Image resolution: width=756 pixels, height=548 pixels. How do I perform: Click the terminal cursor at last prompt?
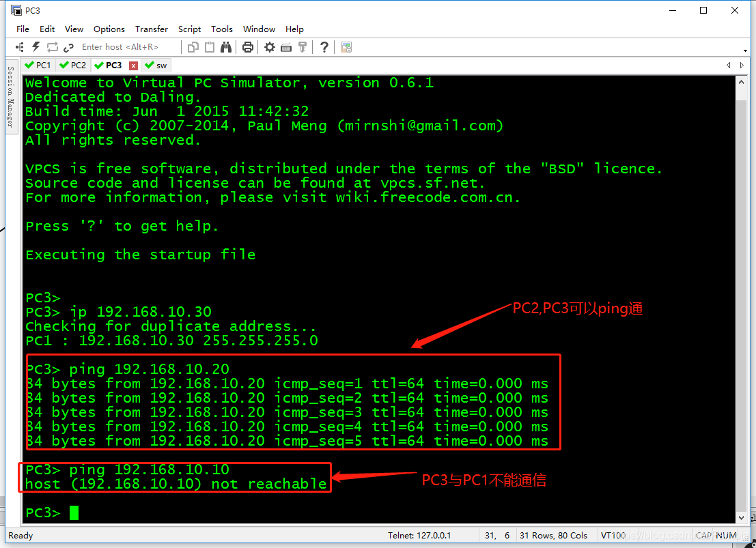click(x=74, y=513)
